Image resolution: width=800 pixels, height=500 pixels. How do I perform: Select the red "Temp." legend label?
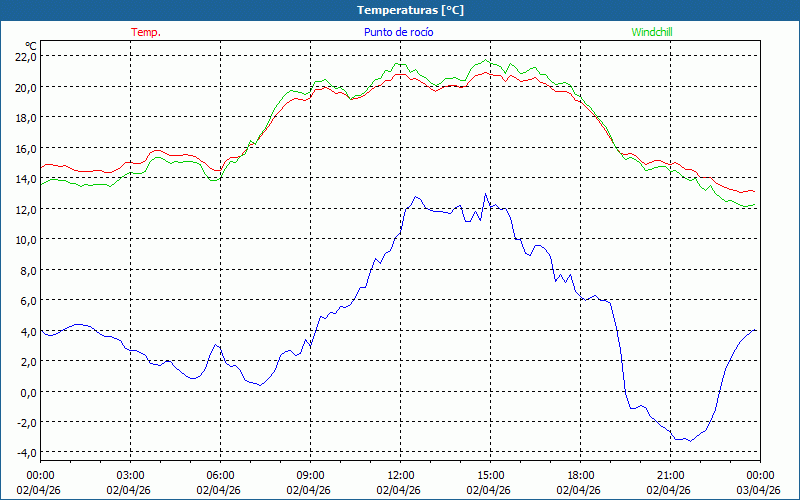[146, 32]
